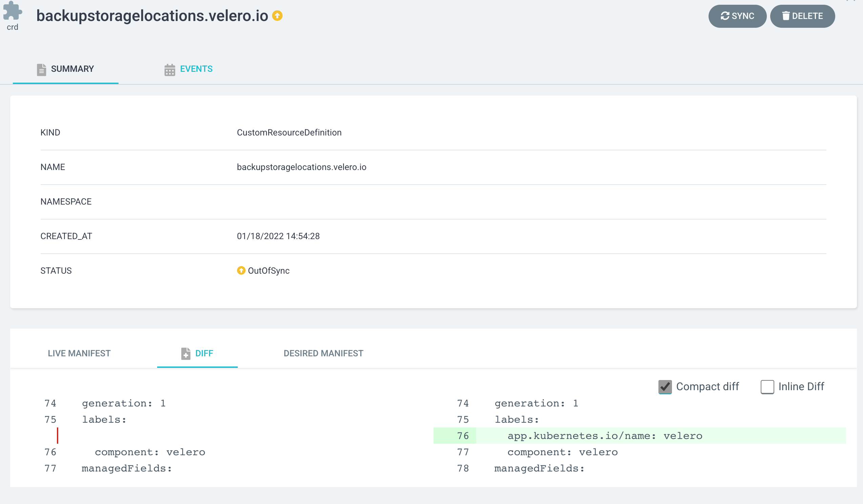The width and height of the screenshot is (863, 504).
Task: Uncheck the Compact diff checkbox
Action: (x=665, y=387)
